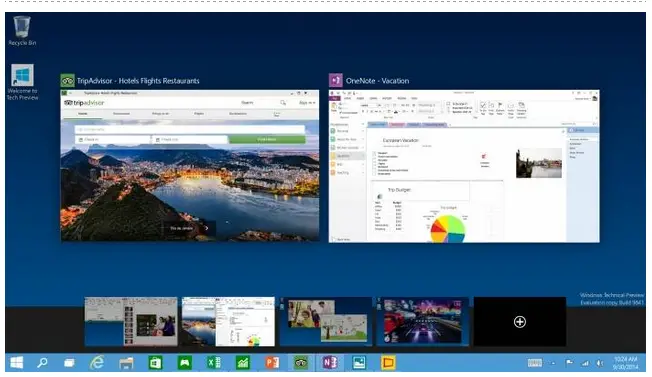
Task: Click the bridge photo in the OneNote page
Action: (x=539, y=163)
